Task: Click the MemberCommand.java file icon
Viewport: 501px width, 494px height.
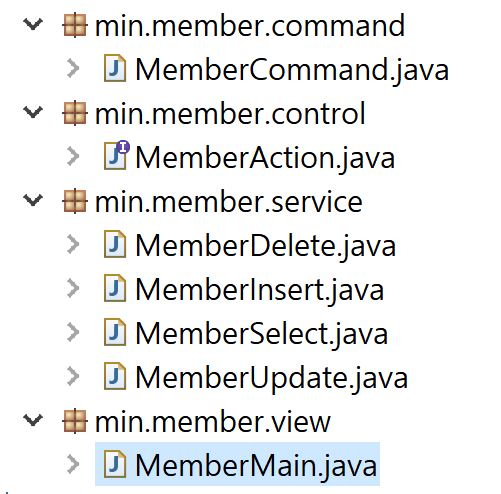Action: [x=115, y=68]
